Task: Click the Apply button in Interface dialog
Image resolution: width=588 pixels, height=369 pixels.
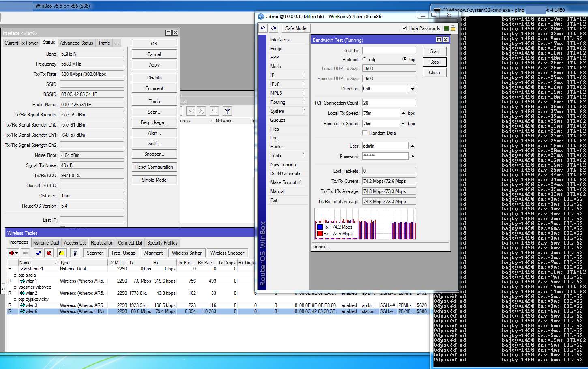Action: (154, 64)
